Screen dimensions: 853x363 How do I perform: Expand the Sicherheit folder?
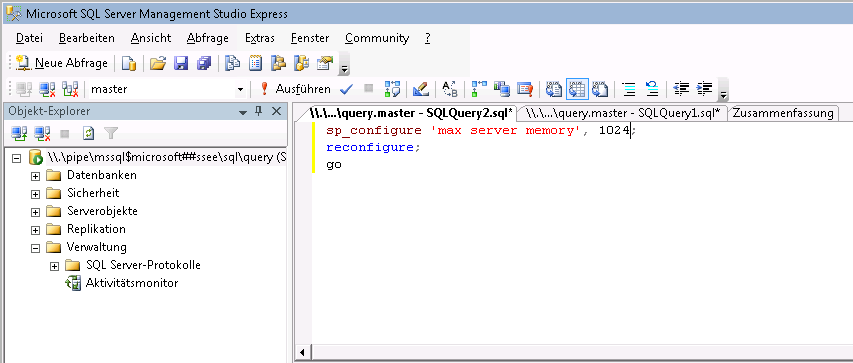35,194
